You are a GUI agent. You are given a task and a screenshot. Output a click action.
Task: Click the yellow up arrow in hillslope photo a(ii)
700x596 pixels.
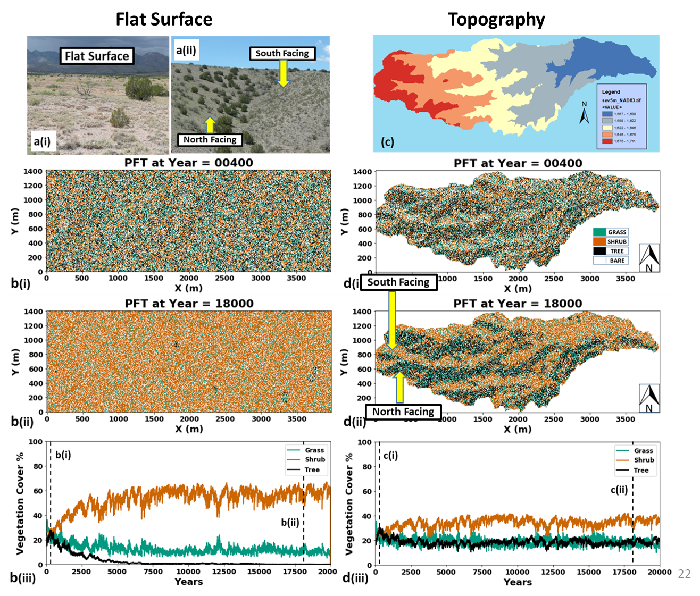click(x=210, y=125)
